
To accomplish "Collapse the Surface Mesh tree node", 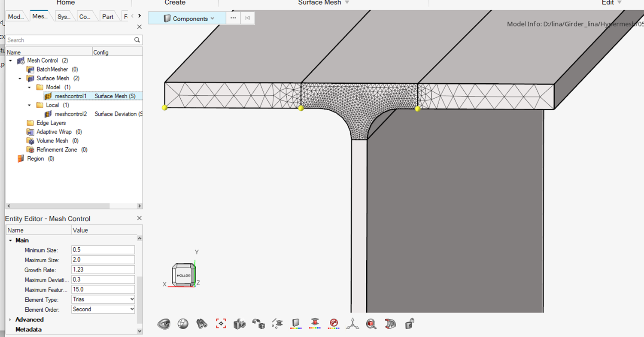I will pyautogui.click(x=20, y=78).
